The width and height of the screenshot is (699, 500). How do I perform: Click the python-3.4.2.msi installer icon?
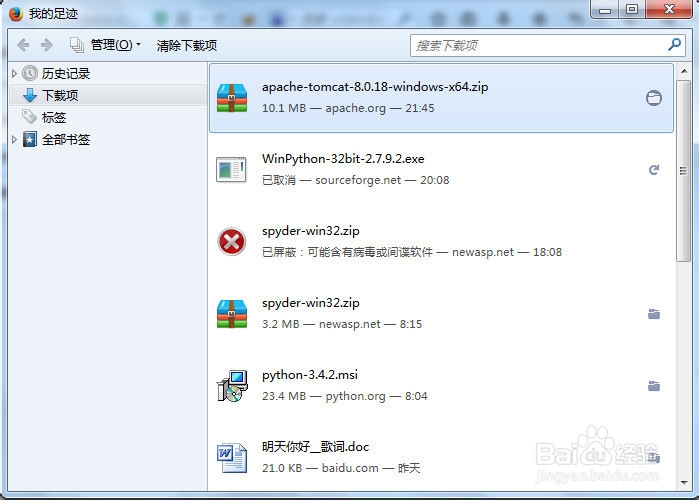(232, 386)
